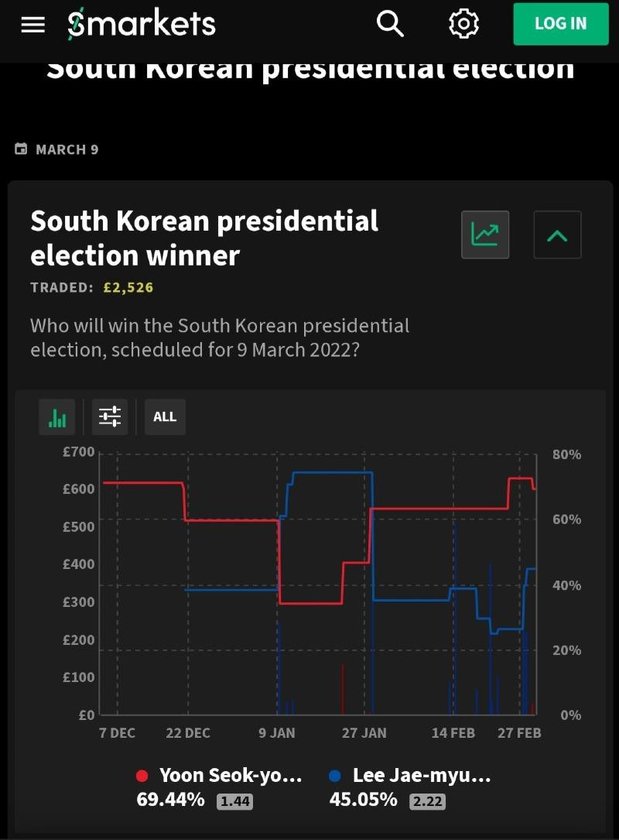The width and height of the screenshot is (619, 840).
Task: Click the Smarkets logo
Action: 142,23
